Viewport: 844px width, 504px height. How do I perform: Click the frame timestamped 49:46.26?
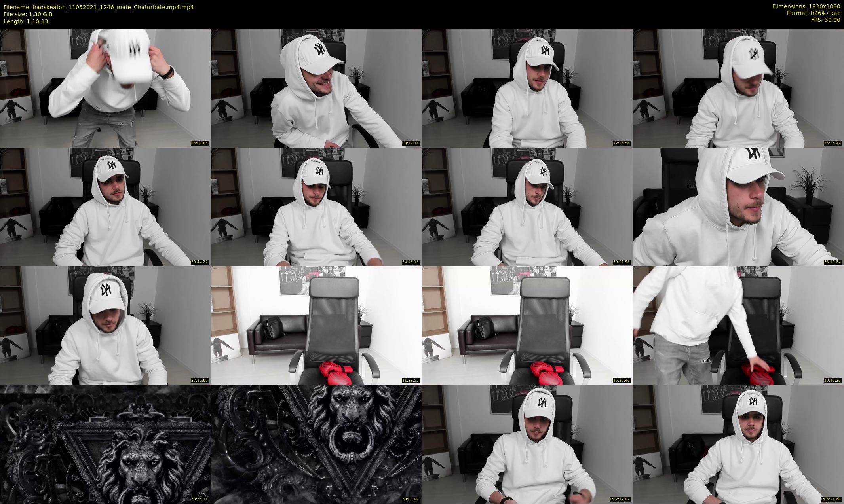[x=738, y=325]
